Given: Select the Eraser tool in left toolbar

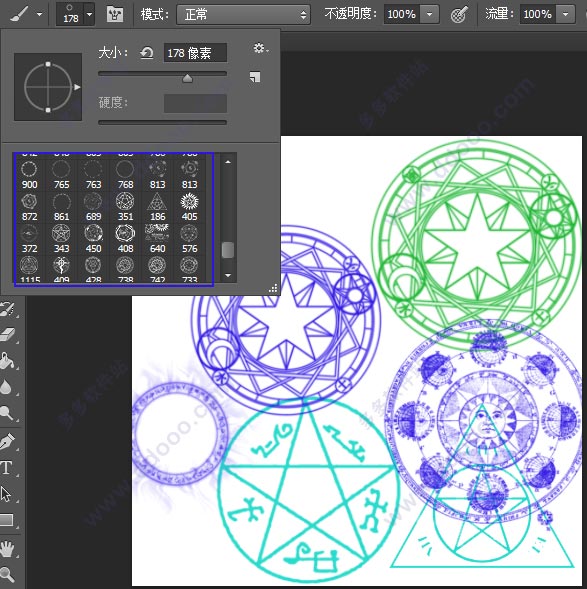Looking at the screenshot, I should 7,335.
